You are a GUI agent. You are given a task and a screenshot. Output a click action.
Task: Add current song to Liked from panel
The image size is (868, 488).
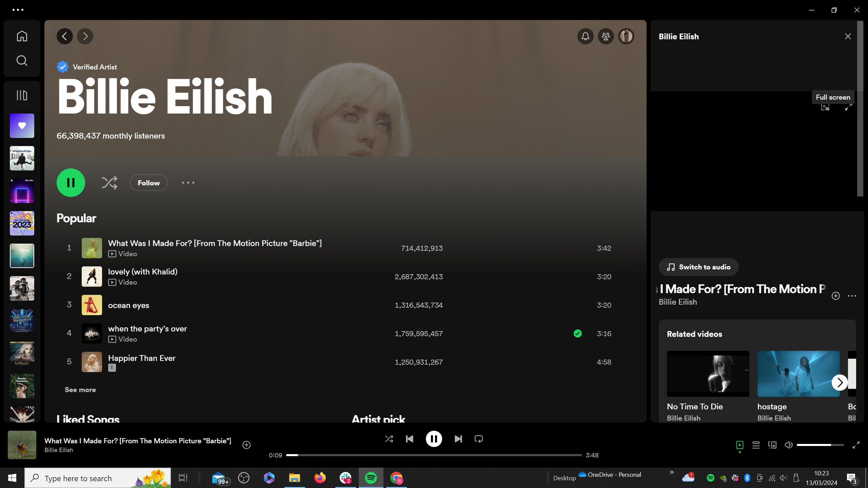(836, 296)
